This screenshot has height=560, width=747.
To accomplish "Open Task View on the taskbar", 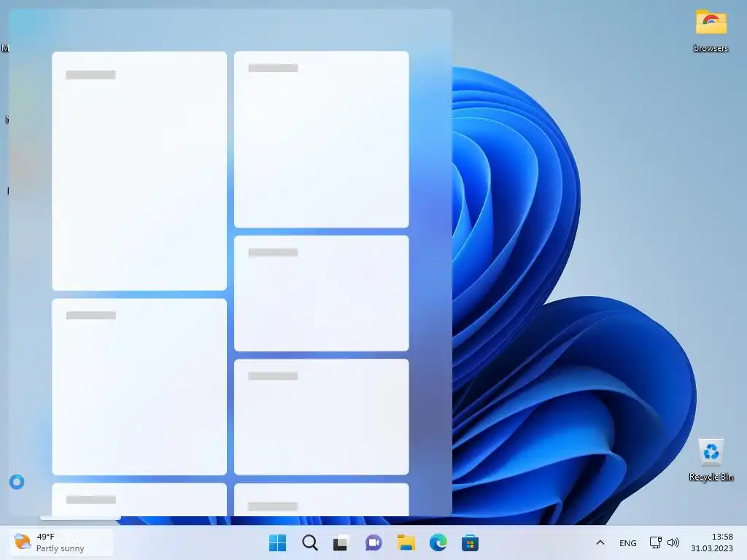I will tap(341, 542).
